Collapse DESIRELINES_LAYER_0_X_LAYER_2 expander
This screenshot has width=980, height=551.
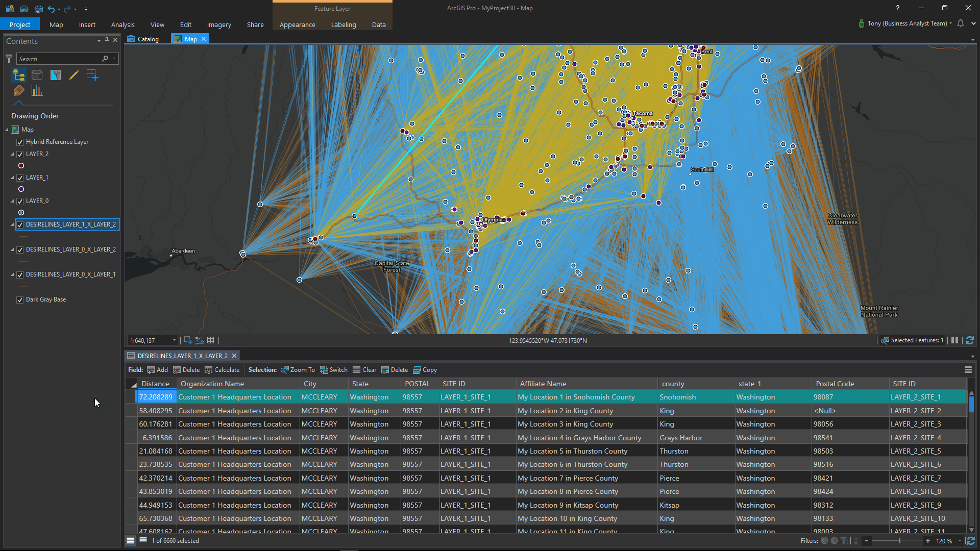pos(13,250)
